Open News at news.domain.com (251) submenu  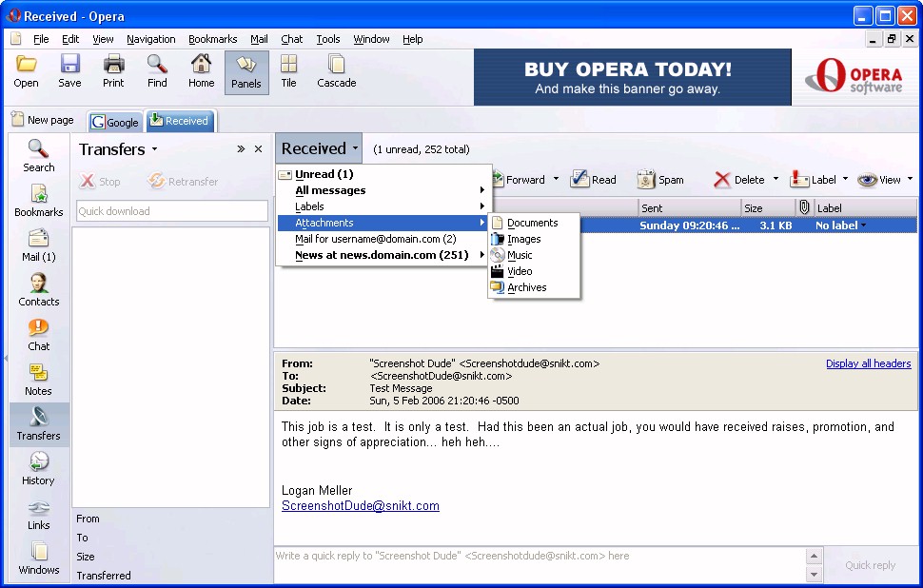click(383, 255)
